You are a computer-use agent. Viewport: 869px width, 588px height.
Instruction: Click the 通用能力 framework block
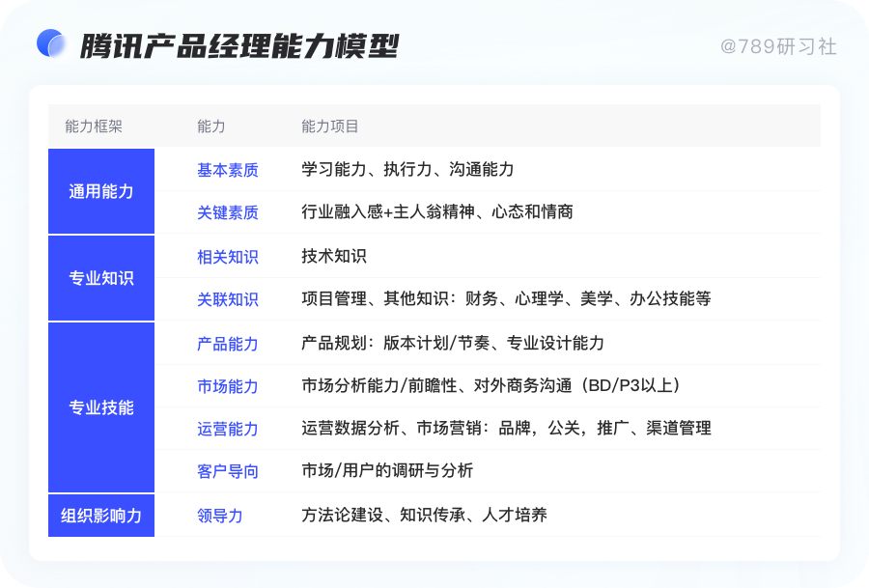point(101,191)
